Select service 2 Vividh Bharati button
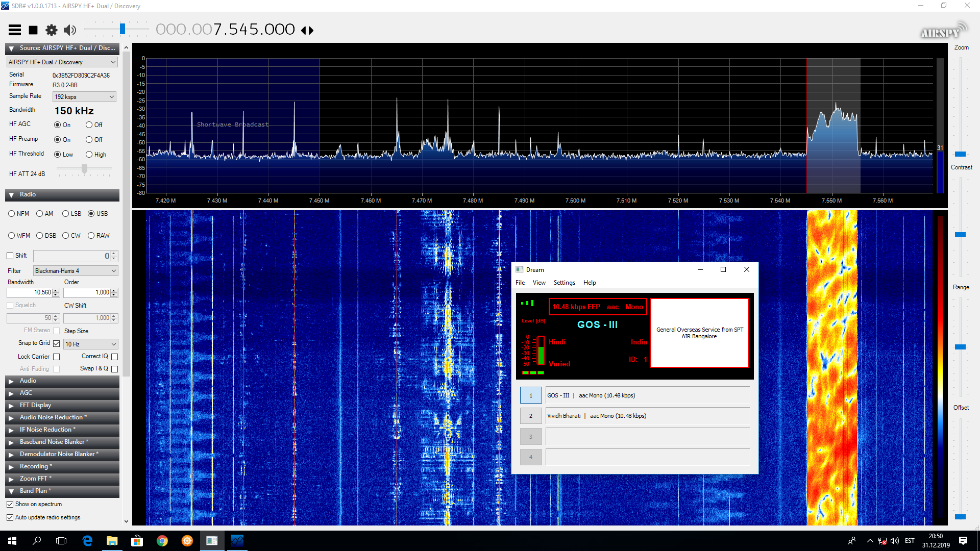This screenshot has height=551, width=980. point(531,416)
